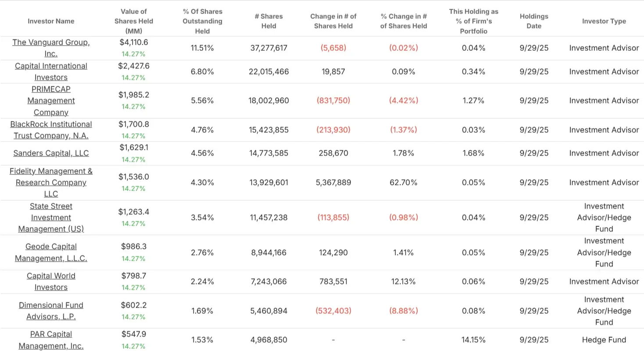Sort by % Of Shares Outstanding Held
The image size is (644, 351).
coord(202,21)
